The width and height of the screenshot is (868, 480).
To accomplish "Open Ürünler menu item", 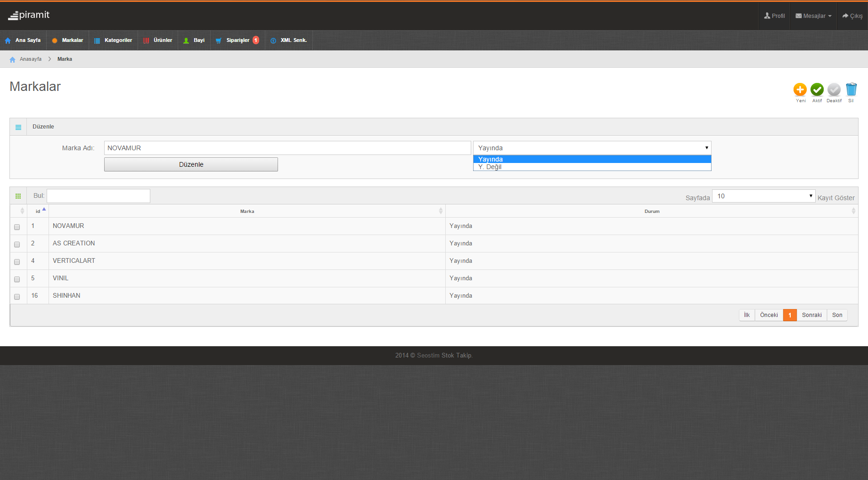I will tap(158, 41).
